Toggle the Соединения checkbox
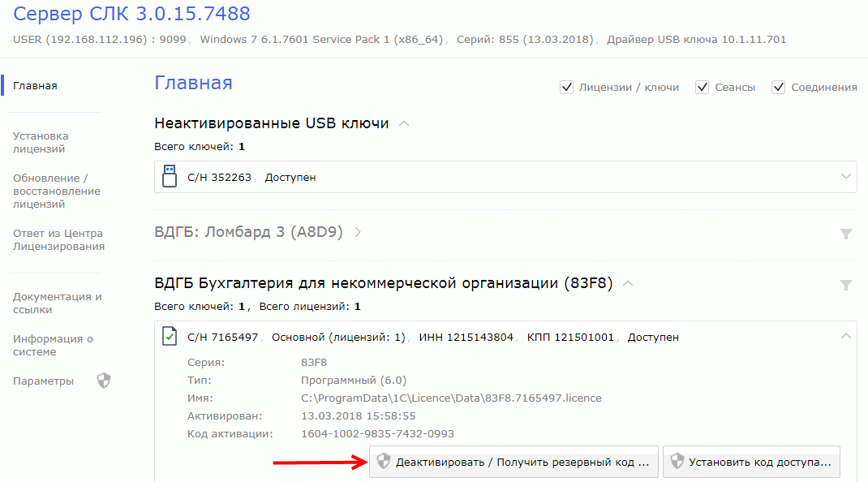The image size is (868, 482). click(778, 87)
